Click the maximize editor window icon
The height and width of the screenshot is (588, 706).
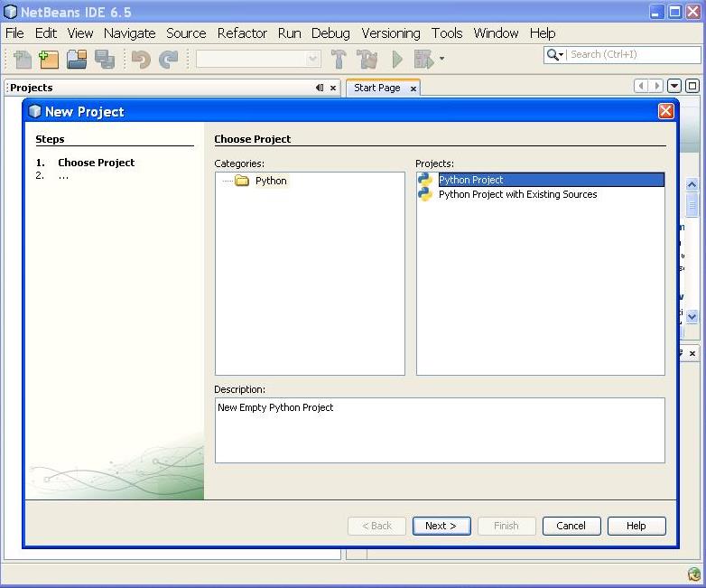(692, 86)
